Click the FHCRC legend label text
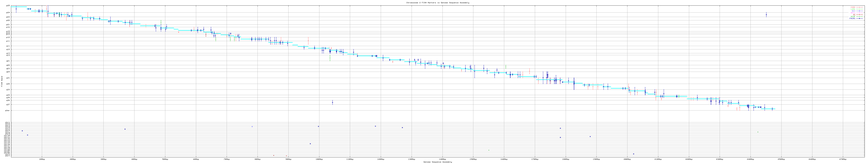868x163 pixels. [852, 19]
